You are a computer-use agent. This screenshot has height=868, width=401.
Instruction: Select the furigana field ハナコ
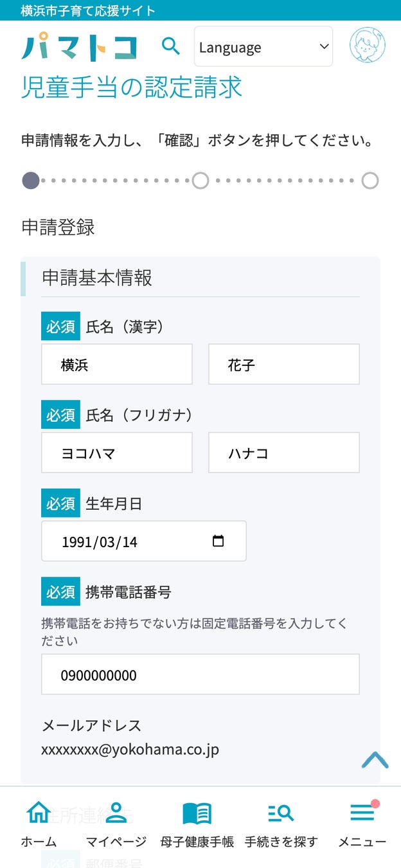[x=283, y=453]
